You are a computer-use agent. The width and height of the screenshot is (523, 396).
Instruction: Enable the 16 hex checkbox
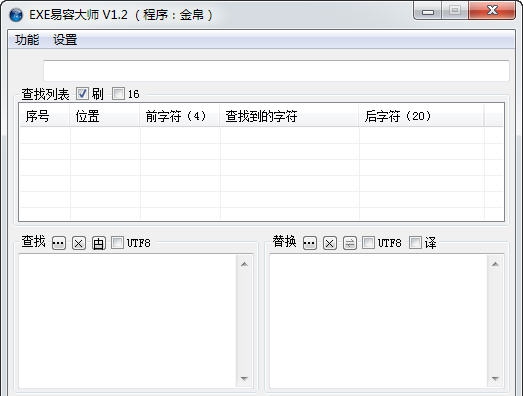point(118,94)
